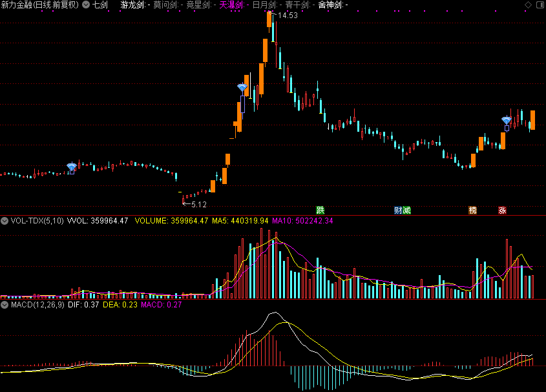Screen dimensions: 546x392
Task: Open the MACD indicator dropdown arrow
Action: 5,304
